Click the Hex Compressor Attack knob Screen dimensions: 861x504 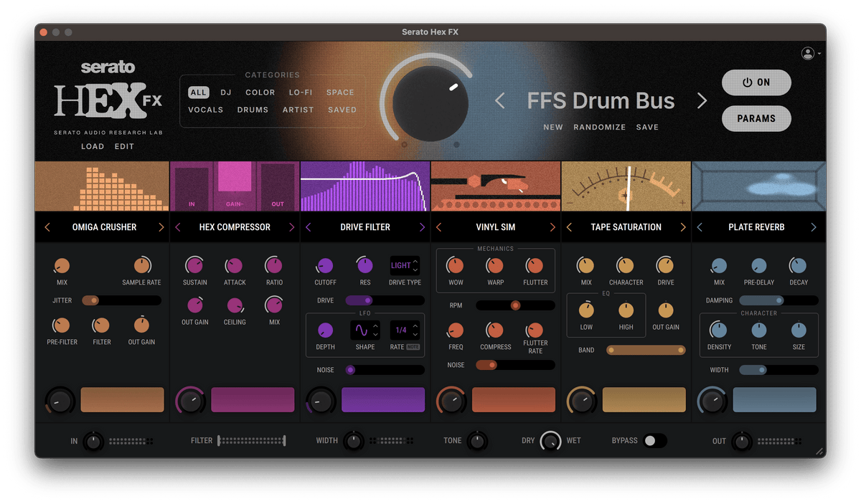click(x=234, y=266)
